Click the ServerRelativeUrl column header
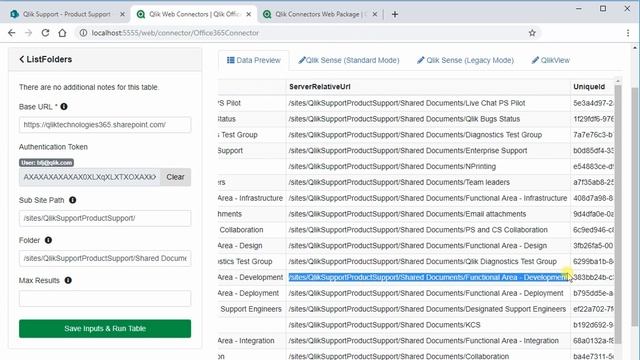The width and height of the screenshot is (640, 360). [320, 87]
